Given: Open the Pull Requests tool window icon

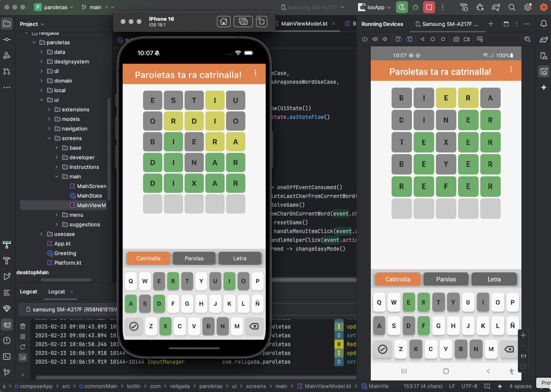Looking at the screenshot, I should point(7,72).
